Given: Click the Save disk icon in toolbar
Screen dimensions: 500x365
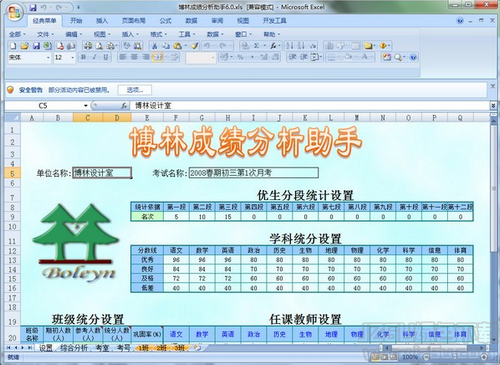Looking at the screenshot, I should pos(36,46).
